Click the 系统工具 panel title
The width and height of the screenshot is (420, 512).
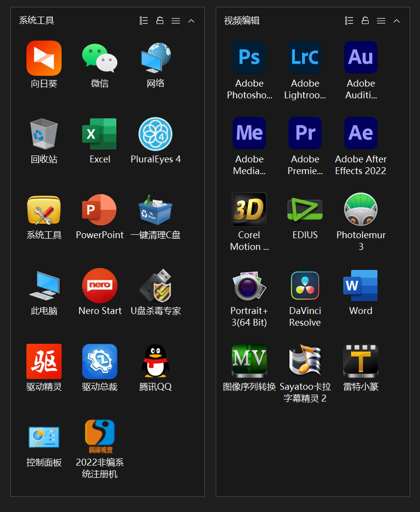pyautogui.click(x=37, y=21)
